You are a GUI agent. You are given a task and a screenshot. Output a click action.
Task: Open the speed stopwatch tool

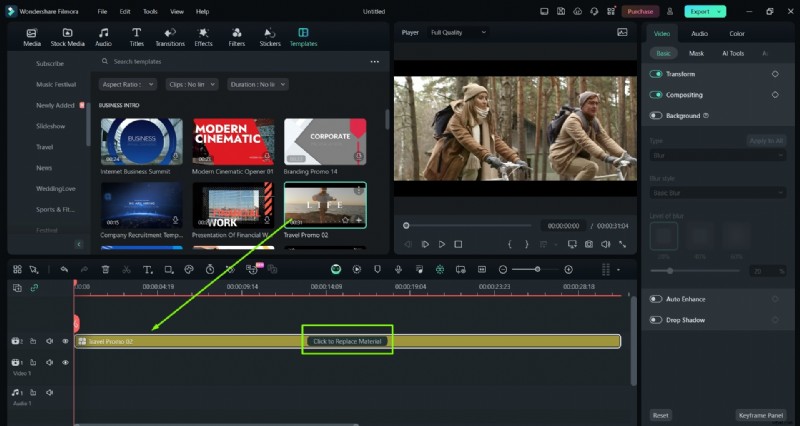[x=210, y=269]
